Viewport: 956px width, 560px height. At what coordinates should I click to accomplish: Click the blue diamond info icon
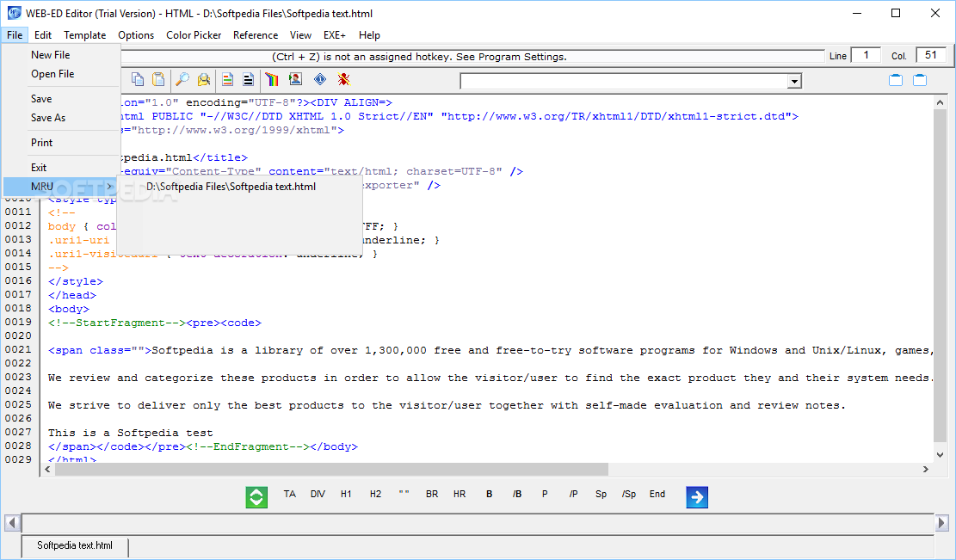point(320,79)
